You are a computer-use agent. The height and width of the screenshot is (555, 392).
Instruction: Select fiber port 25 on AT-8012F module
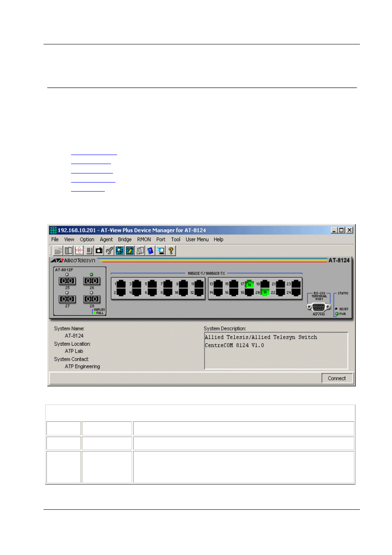click(x=67, y=281)
